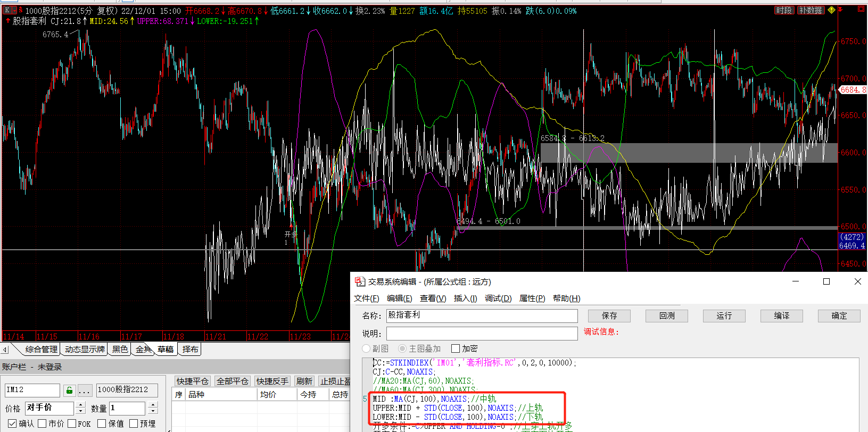Open the 插入(I) menu in formula editor
The height and width of the screenshot is (432, 868).
point(466,298)
